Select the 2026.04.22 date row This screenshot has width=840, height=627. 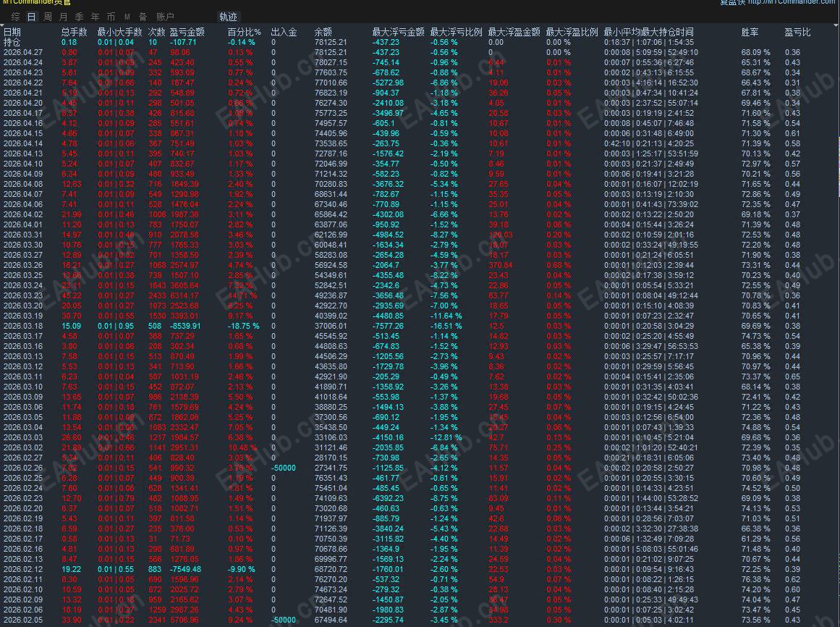click(x=23, y=83)
